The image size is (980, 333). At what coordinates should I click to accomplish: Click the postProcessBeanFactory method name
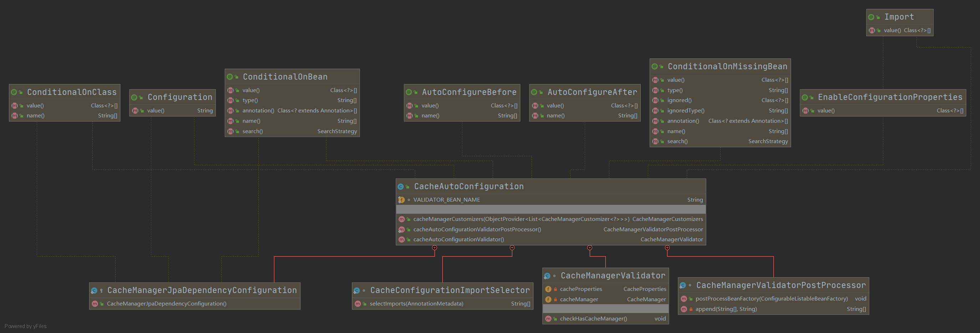tap(772, 299)
